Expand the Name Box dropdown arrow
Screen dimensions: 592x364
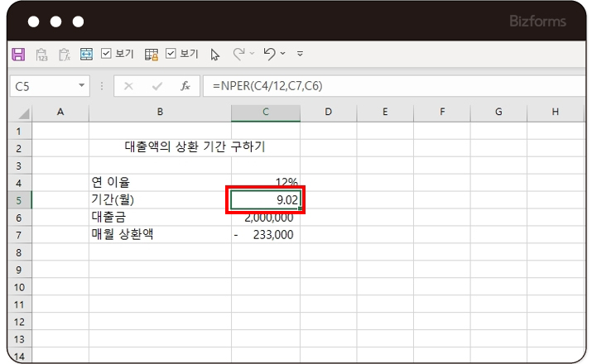[x=81, y=86]
